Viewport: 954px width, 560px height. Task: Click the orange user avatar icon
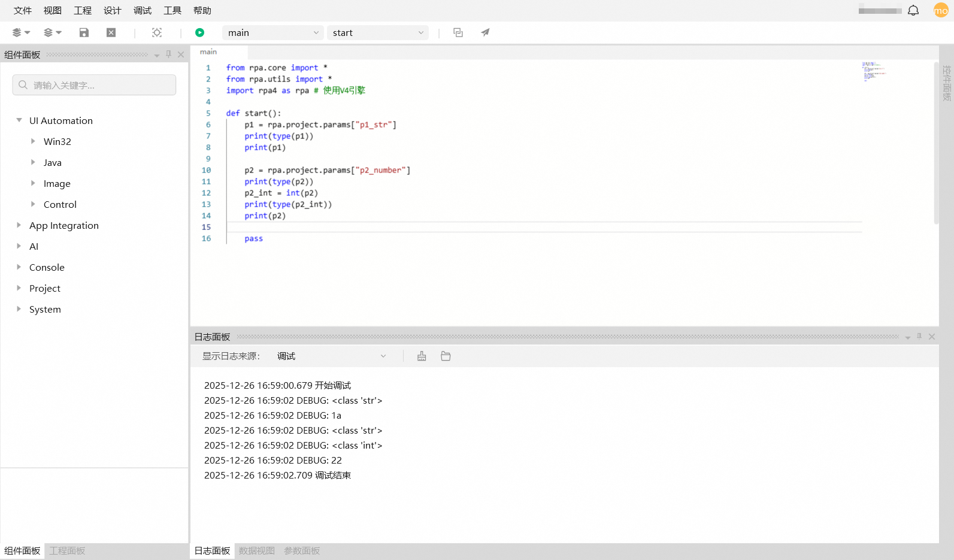click(x=940, y=11)
